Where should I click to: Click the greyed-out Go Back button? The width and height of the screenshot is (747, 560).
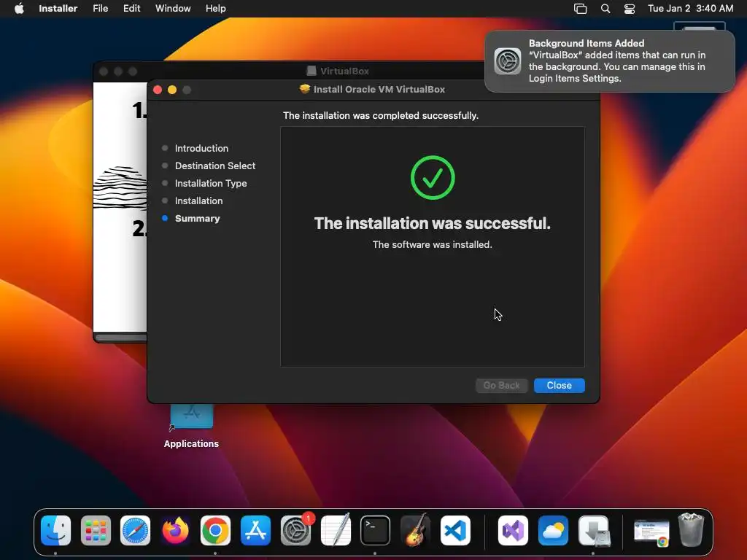501,385
